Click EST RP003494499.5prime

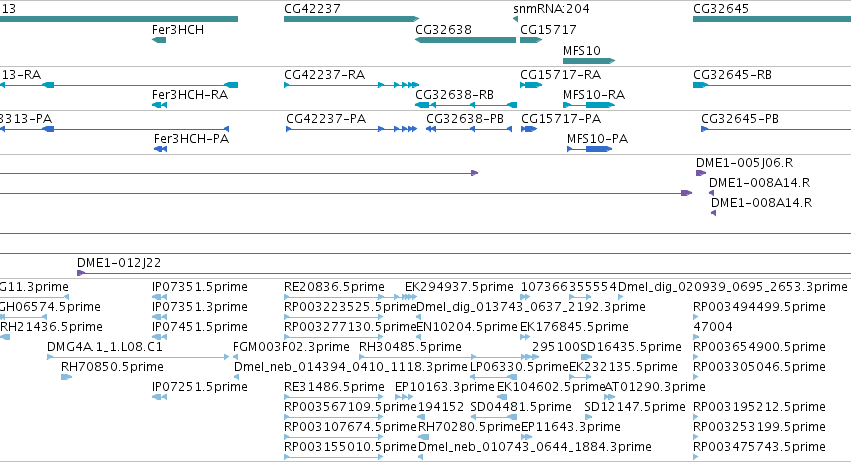click(x=759, y=307)
